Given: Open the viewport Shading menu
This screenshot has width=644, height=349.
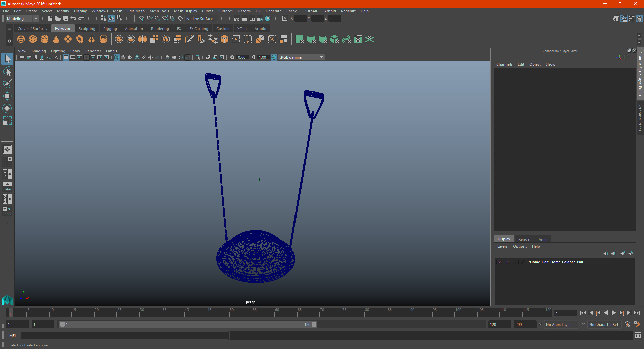Looking at the screenshot, I should tap(39, 51).
